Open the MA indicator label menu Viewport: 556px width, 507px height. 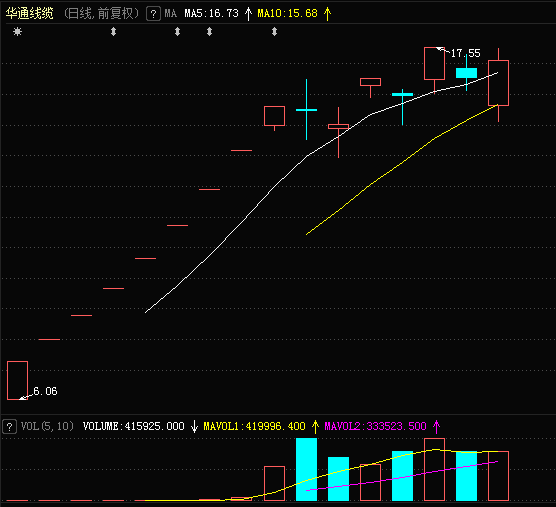(x=171, y=13)
